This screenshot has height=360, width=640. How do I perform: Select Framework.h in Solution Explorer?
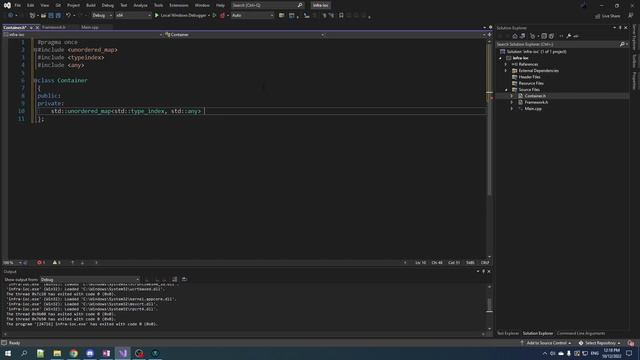click(x=536, y=102)
